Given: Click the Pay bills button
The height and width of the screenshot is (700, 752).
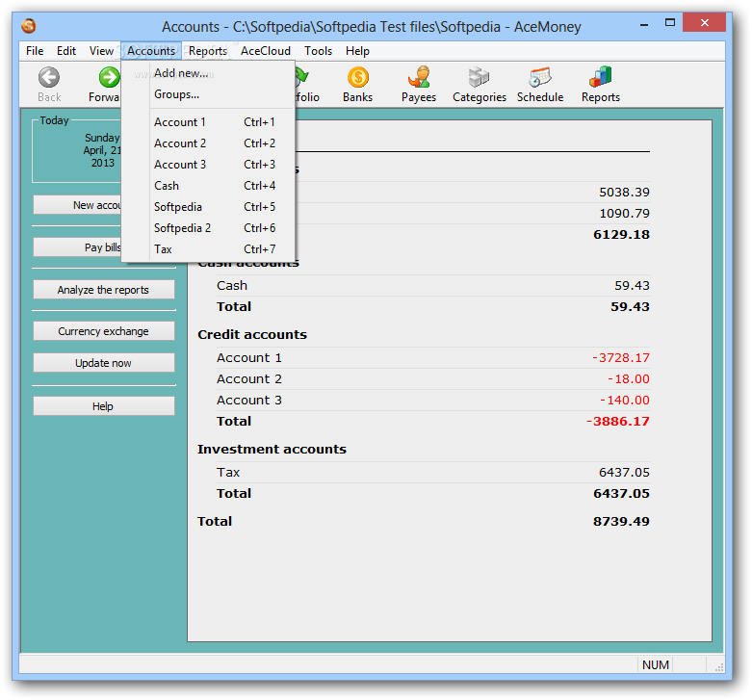Looking at the screenshot, I should pos(77,247).
